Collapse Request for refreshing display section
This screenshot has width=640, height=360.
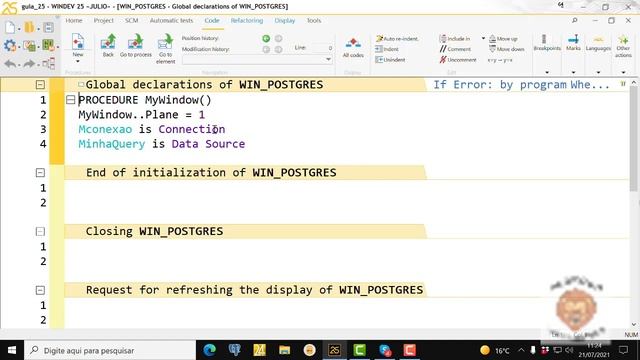(x=40, y=290)
